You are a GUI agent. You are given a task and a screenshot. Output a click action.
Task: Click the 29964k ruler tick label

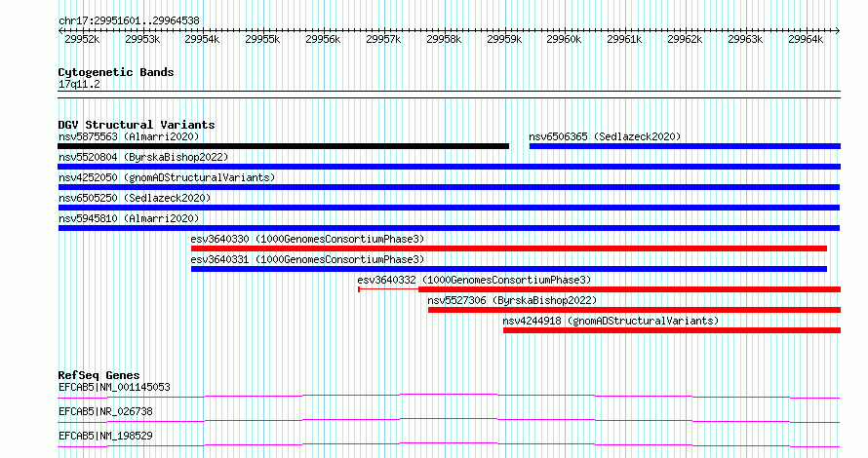click(x=806, y=39)
